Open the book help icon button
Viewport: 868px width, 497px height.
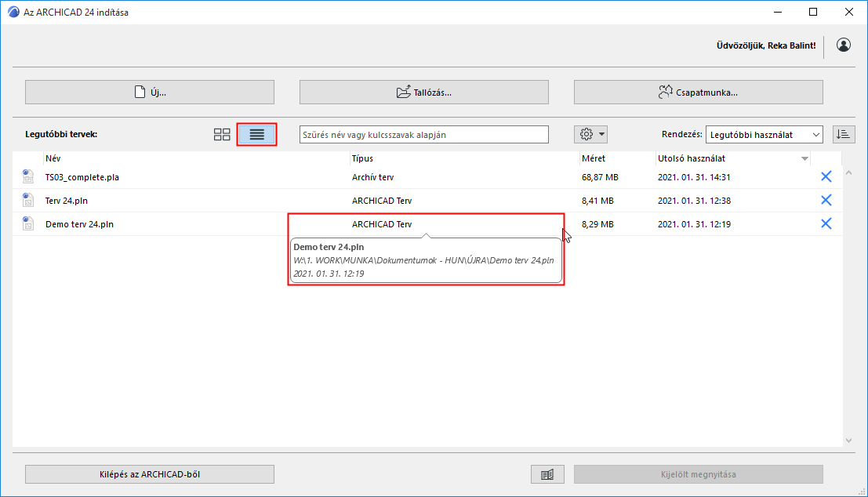coord(547,474)
